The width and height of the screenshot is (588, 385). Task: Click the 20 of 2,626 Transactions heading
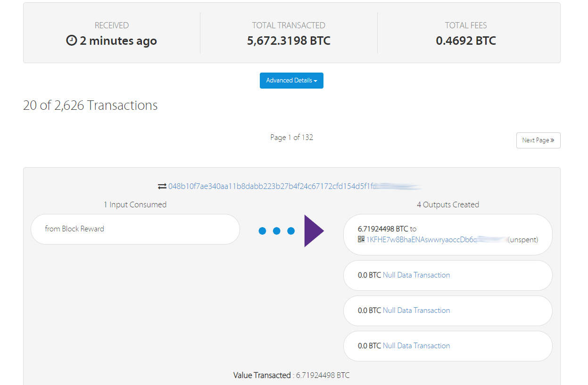click(90, 105)
